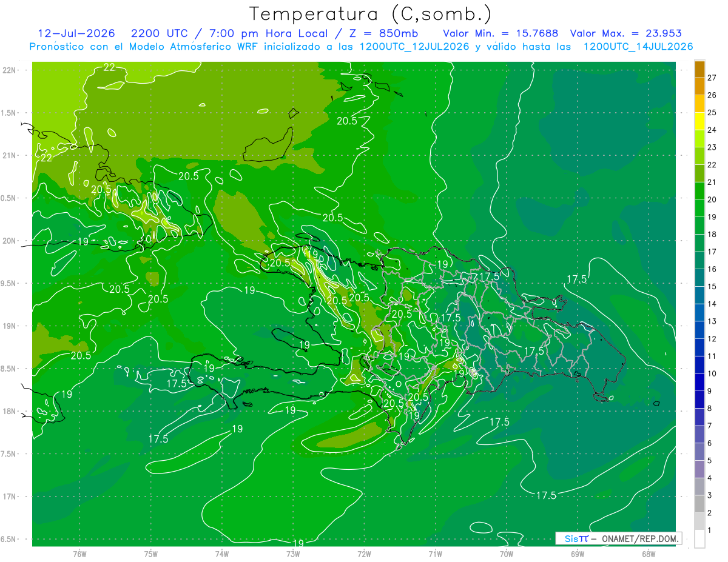Click the color scale label '13'
This screenshot has height=562, width=728.
(712, 321)
